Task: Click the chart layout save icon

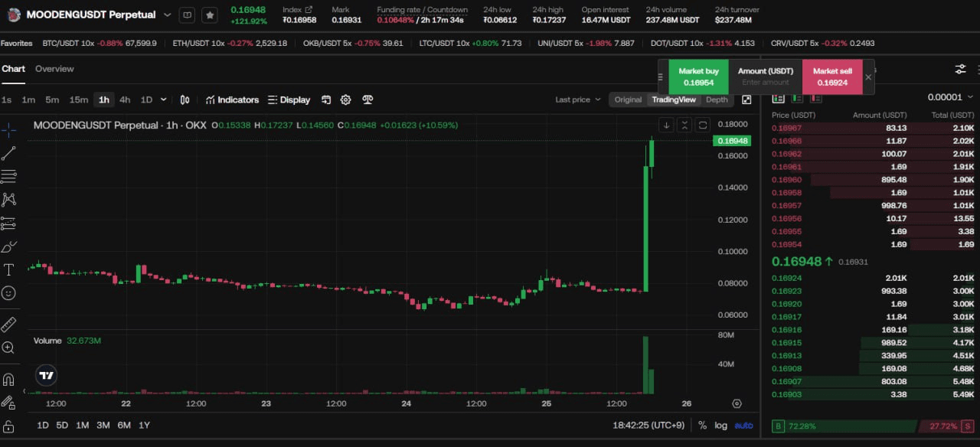Action: (325, 100)
